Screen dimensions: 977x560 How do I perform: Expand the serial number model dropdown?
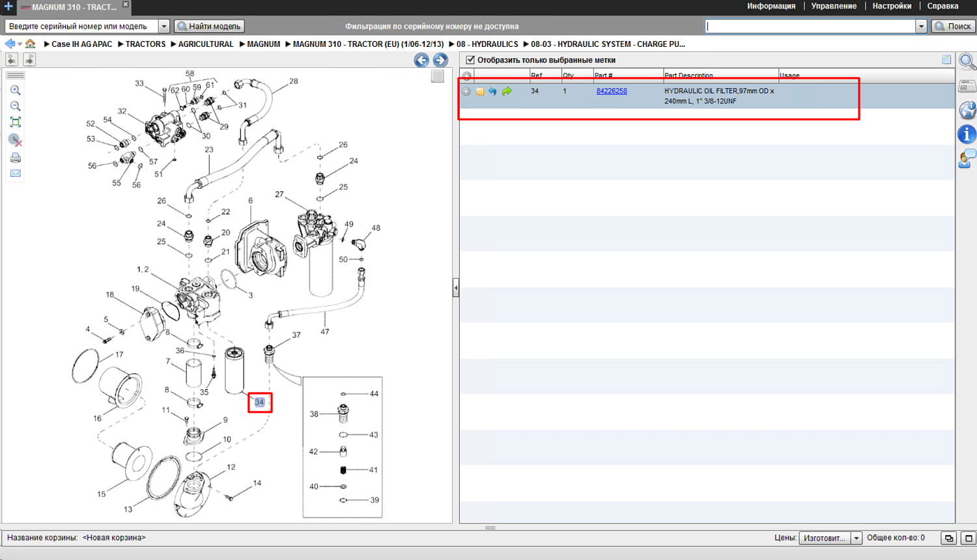point(164,26)
